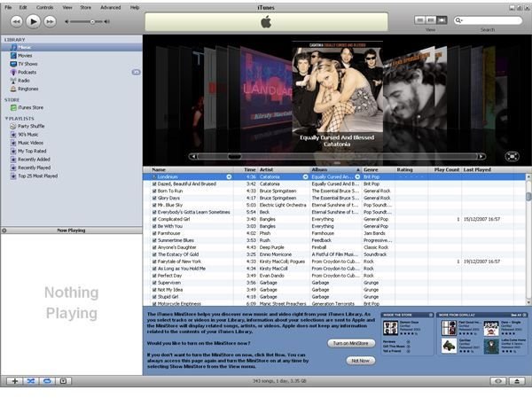Click the search input field
This screenshot has width=532, height=398.
tap(488, 20)
